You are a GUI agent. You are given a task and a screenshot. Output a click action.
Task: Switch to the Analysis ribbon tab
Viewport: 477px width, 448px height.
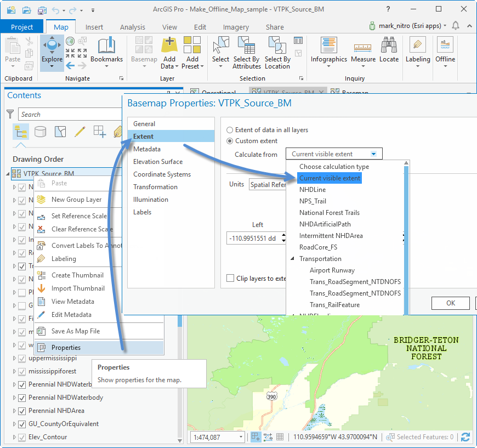pos(133,27)
